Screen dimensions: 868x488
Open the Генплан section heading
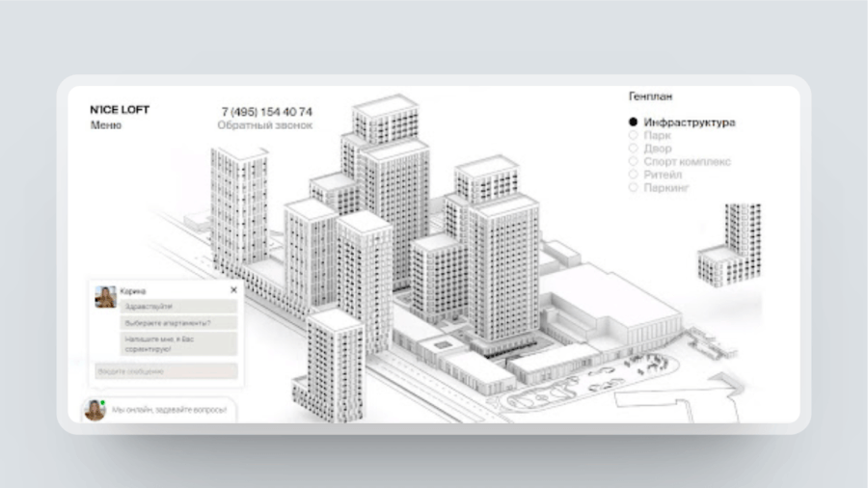[x=650, y=96]
